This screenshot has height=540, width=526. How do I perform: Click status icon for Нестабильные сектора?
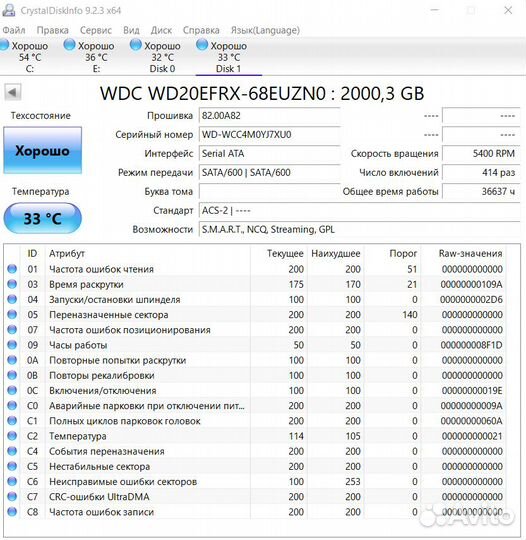(x=12, y=466)
